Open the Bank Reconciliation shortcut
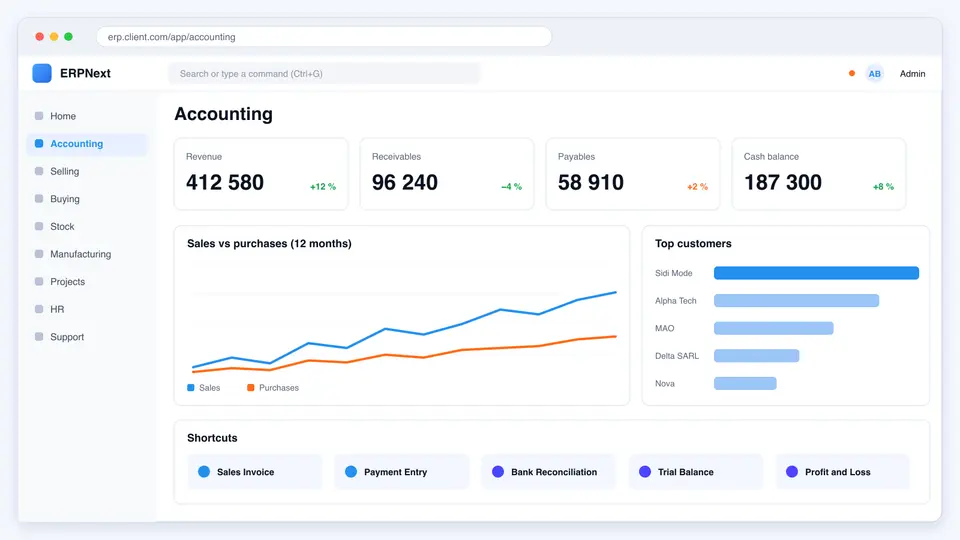The image size is (960, 540). coord(549,471)
